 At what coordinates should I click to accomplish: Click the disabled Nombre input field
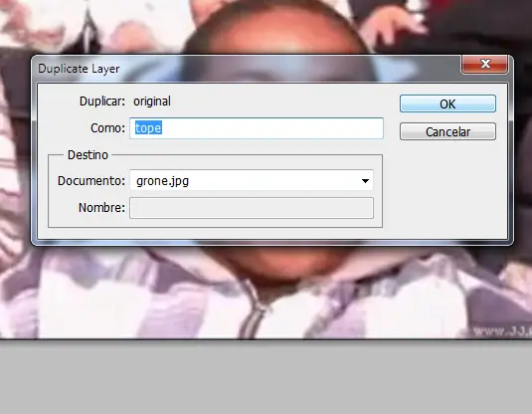point(252,208)
